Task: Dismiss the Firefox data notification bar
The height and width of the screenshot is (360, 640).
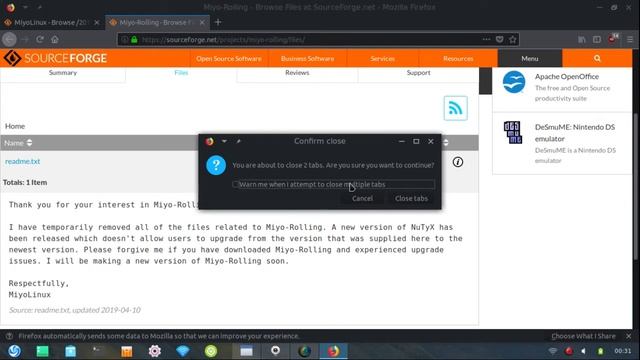Action: 629,336
